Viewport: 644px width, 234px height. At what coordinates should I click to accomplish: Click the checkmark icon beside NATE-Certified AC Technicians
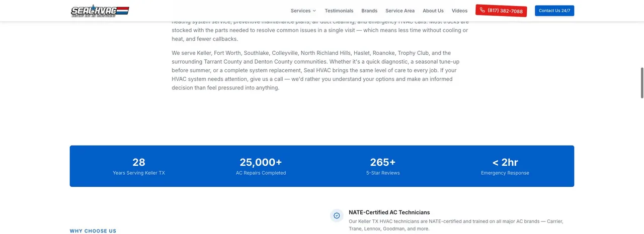[x=337, y=215]
